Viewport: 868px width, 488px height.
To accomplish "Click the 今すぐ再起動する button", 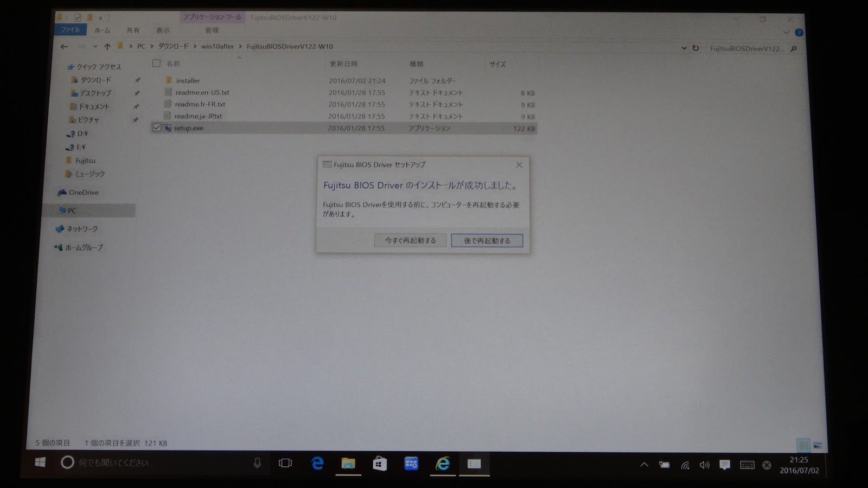I will pyautogui.click(x=410, y=240).
